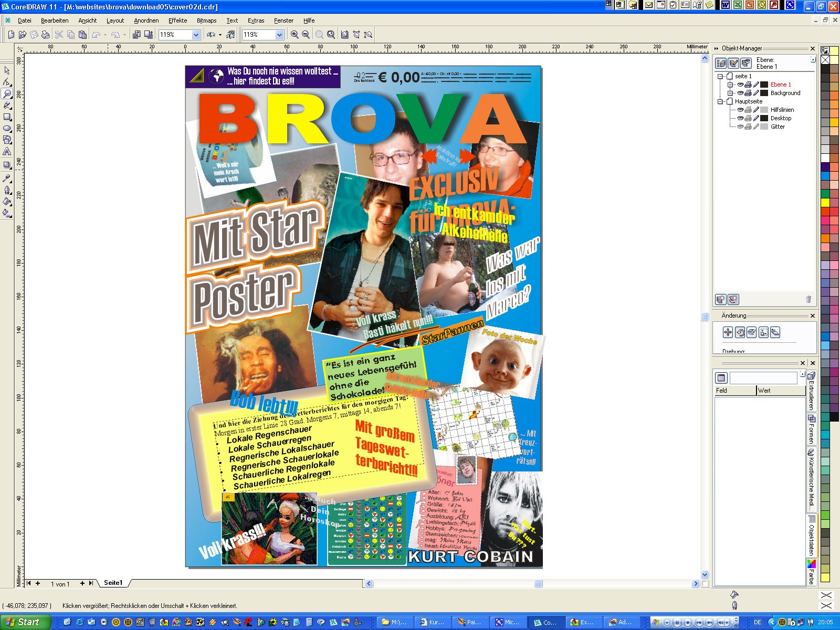Toggle printing of the Ebene 1 layer

coord(748,85)
